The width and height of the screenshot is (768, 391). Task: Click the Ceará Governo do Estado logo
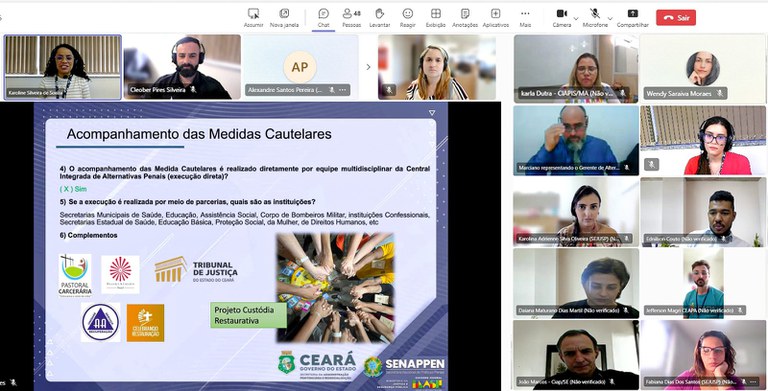tap(317, 365)
